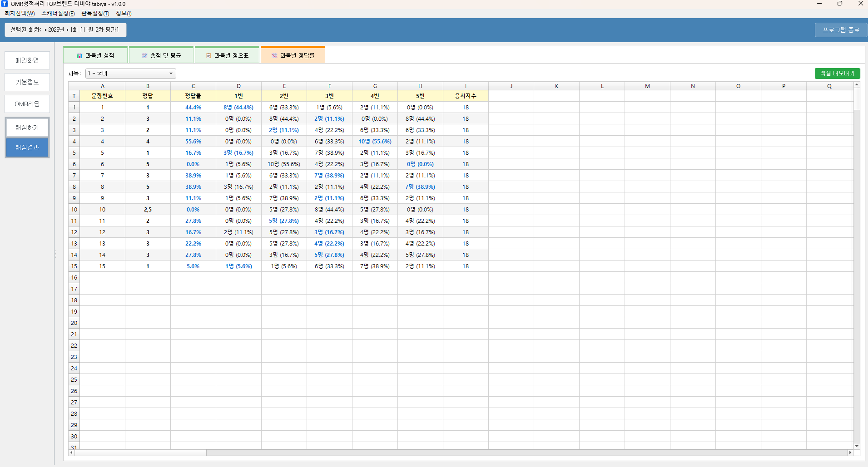Click the 프로그램 종료 button
Image resolution: width=868 pixels, height=467 pixels.
click(x=841, y=30)
